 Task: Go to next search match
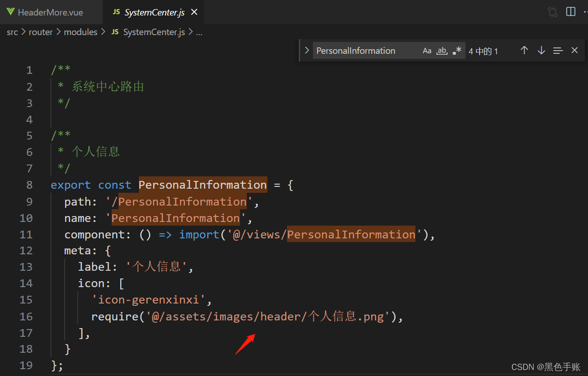[x=541, y=51]
